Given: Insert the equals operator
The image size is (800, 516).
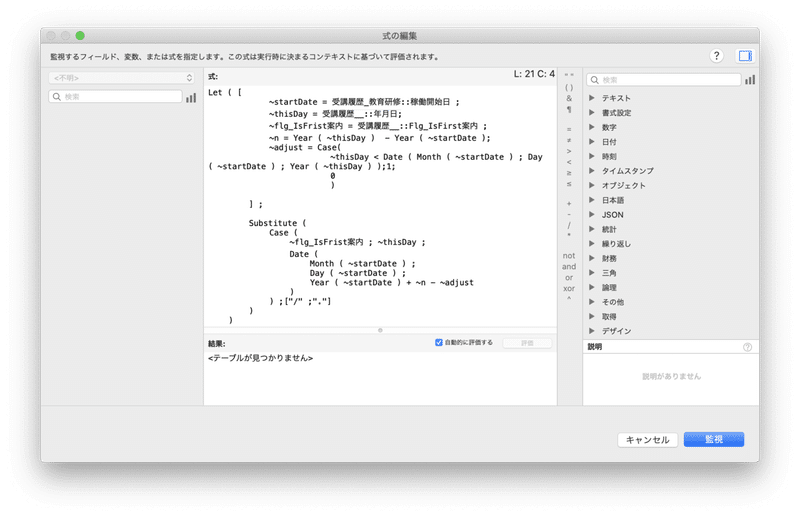Looking at the screenshot, I should click(569, 129).
